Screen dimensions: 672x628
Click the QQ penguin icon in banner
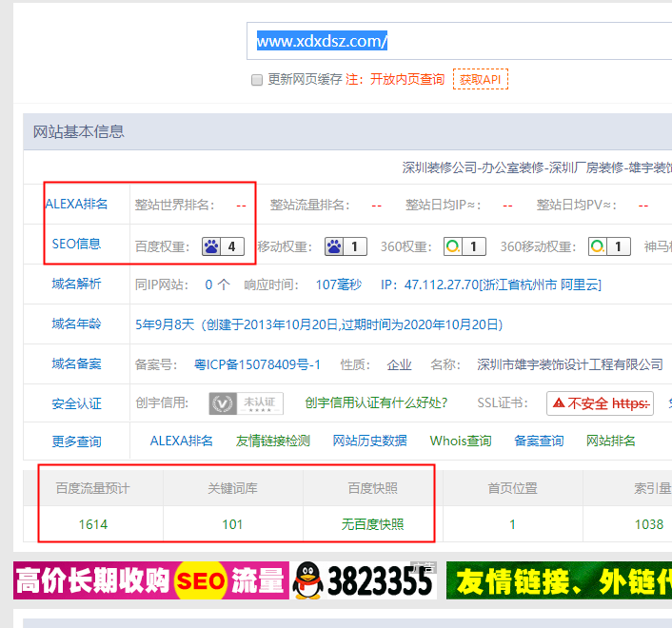[x=308, y=579]
